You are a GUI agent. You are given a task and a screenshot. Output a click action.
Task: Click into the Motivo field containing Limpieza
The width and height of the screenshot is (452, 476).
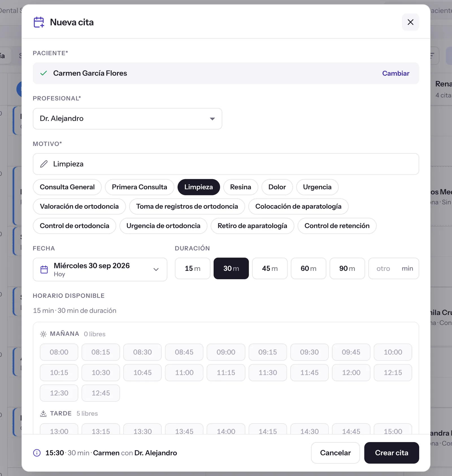click(226, 164)
